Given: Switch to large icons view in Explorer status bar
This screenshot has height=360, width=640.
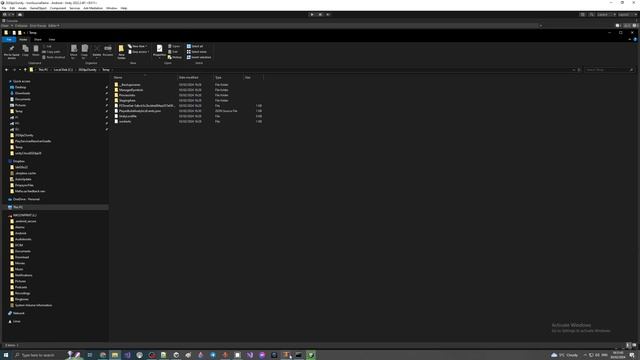Looking at the screenshot, I should [634, 345].
